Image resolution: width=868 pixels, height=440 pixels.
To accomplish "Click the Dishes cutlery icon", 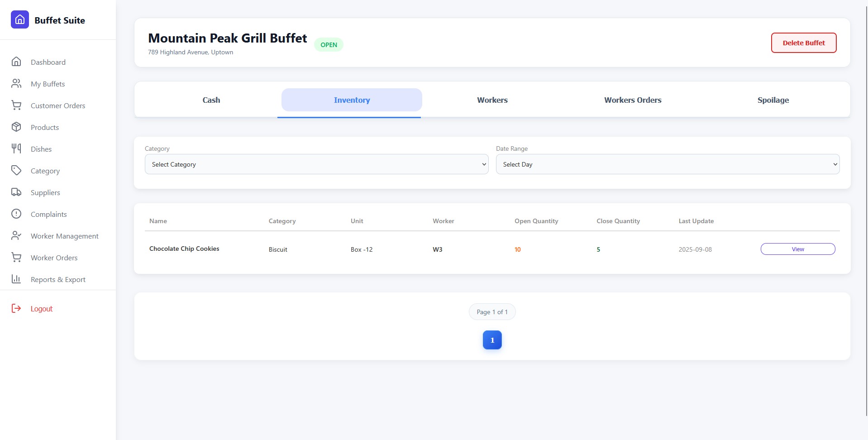I will tap(16, 148).
